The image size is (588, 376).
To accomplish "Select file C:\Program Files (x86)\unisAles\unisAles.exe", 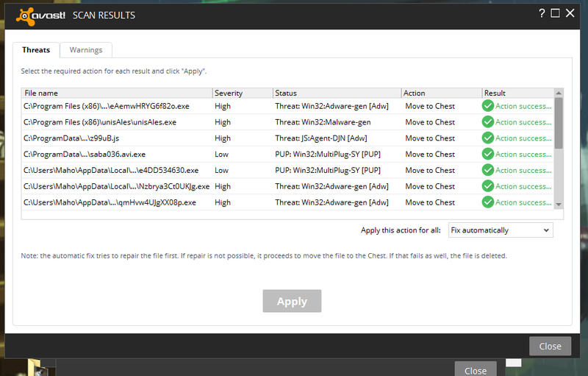I will pyautogui.click(x=100, y=122).
